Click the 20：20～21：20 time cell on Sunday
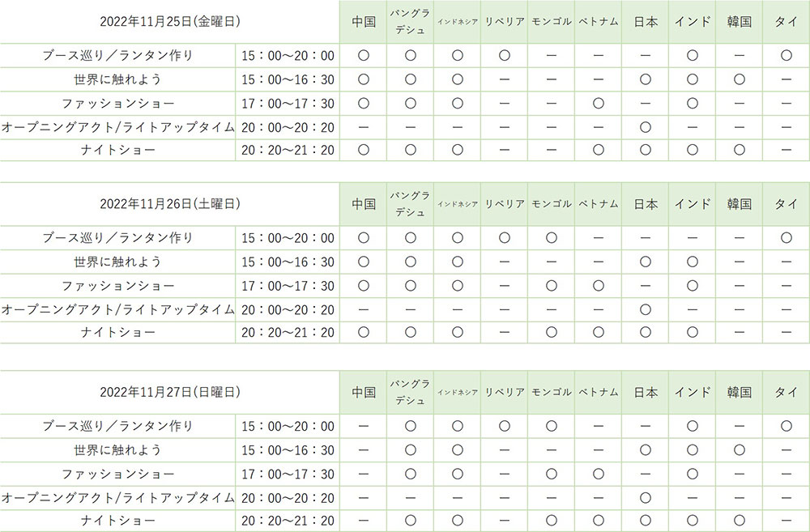Viewport: 810px width, 532px height. pyautogui.click(x=288, y=520)
